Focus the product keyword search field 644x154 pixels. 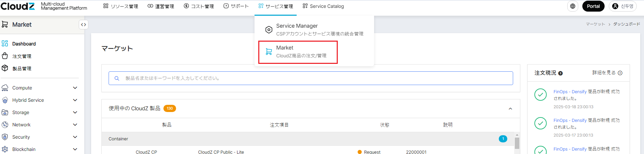click(311, 78)
